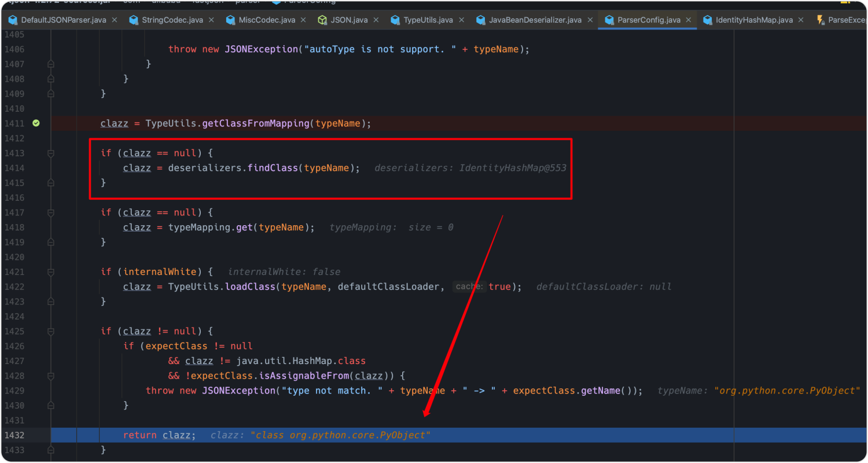Click line number 1410 in the gutter

pyautogui.click(x=14, y=109)
